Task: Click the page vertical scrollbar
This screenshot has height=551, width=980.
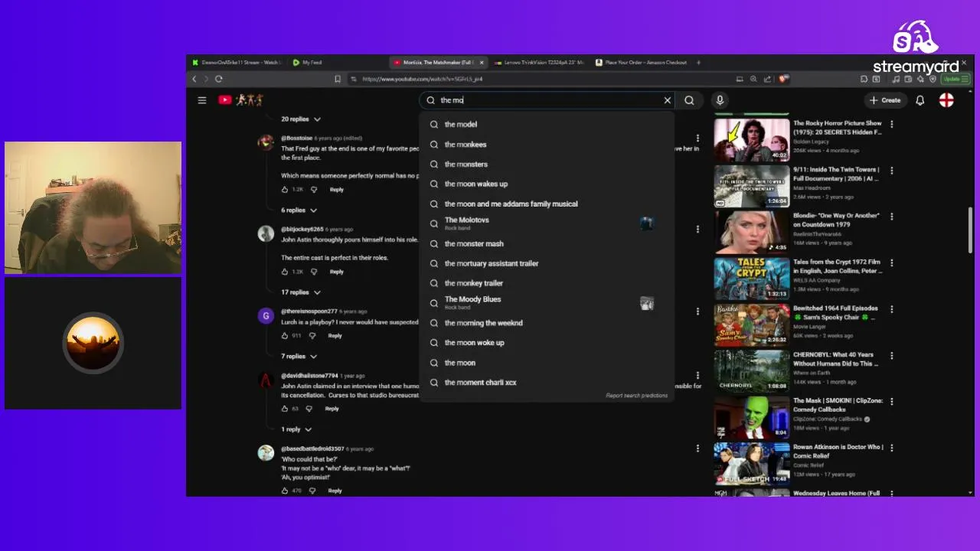Action: point(972,230)
